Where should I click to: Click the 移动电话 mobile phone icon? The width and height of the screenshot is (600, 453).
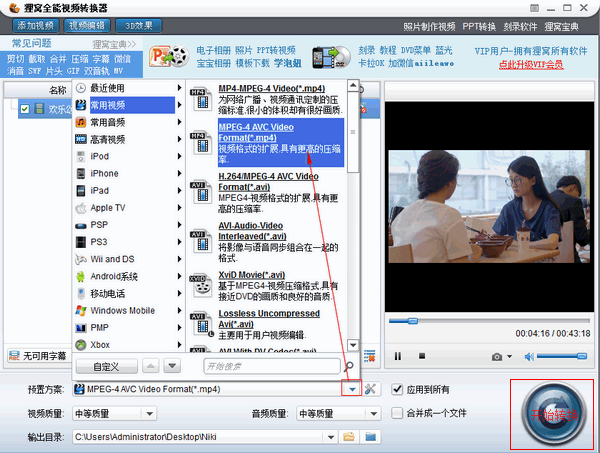81,293
